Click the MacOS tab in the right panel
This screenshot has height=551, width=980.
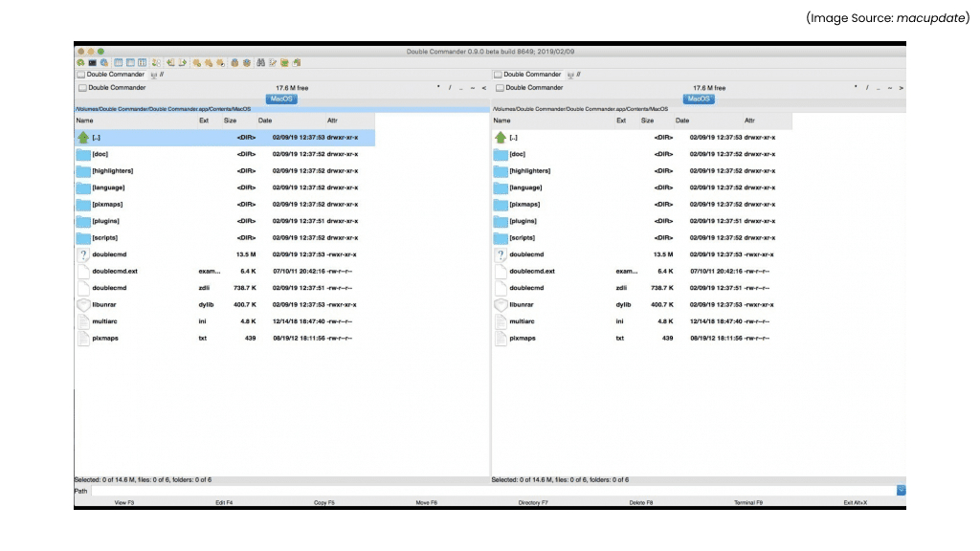coord(699,99)
